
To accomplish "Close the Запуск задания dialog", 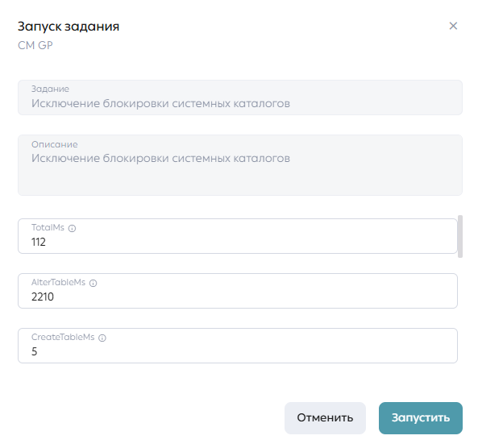I will [x=453, y=26].
